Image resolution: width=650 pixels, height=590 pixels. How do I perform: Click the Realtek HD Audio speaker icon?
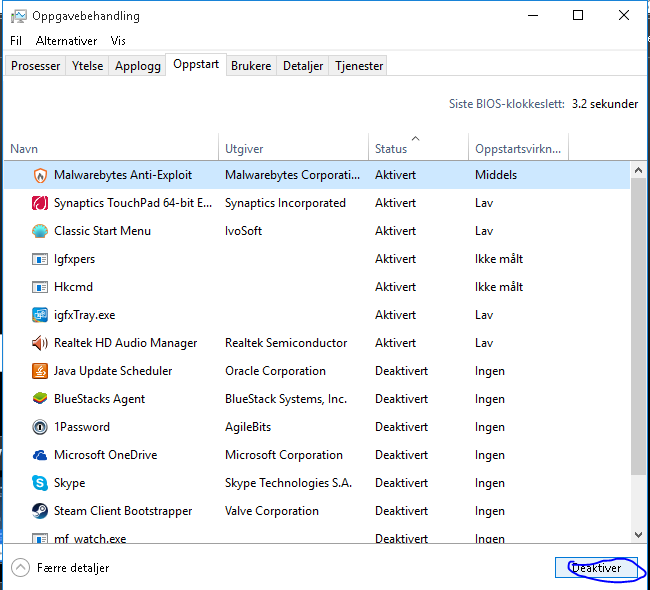40,343
